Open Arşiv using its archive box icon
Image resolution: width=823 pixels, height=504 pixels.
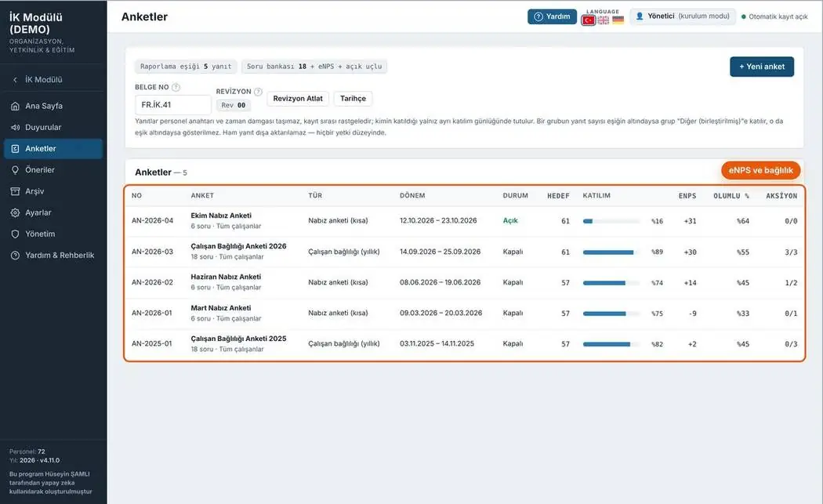(15, 191)
